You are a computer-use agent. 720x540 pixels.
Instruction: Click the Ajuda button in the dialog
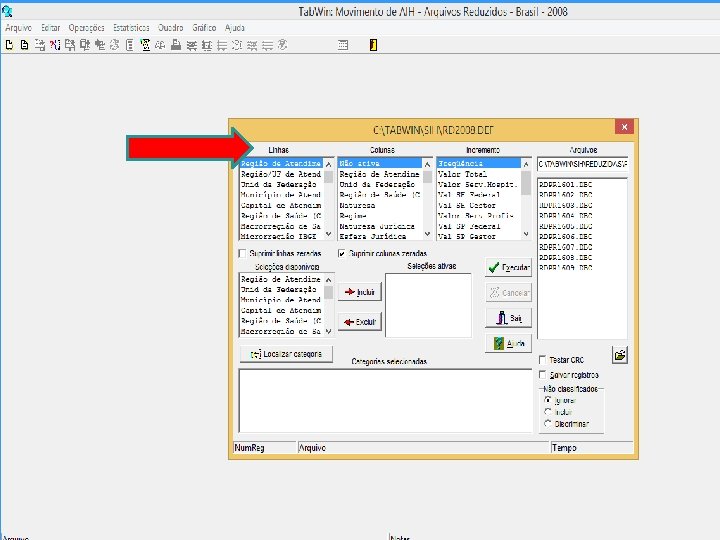[509, 343]
